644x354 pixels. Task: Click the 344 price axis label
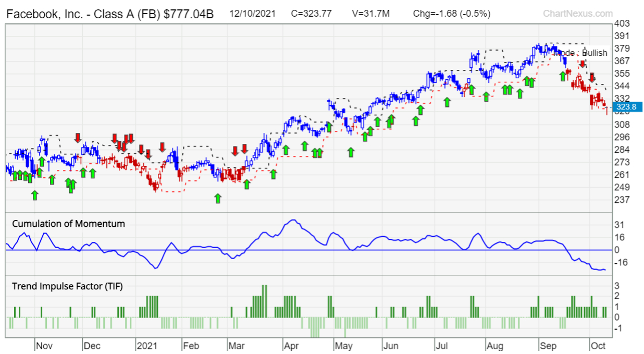click(623, 86)
